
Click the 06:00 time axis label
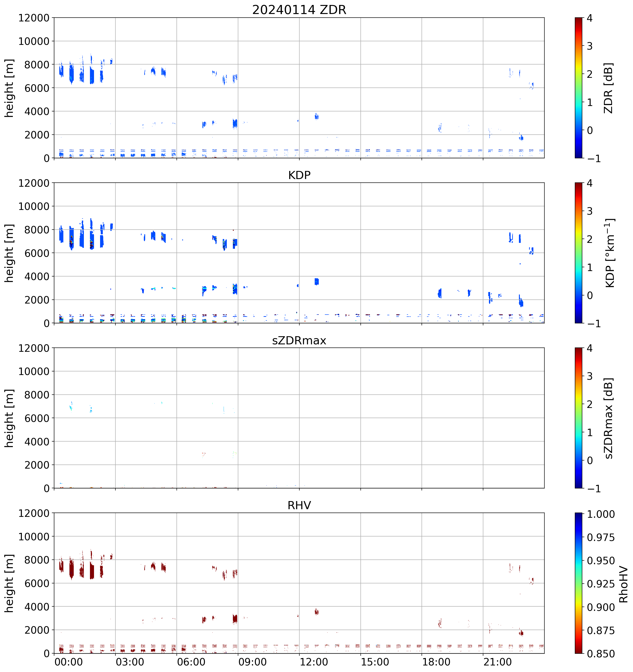pyautogui.click(x=191, y=662)
